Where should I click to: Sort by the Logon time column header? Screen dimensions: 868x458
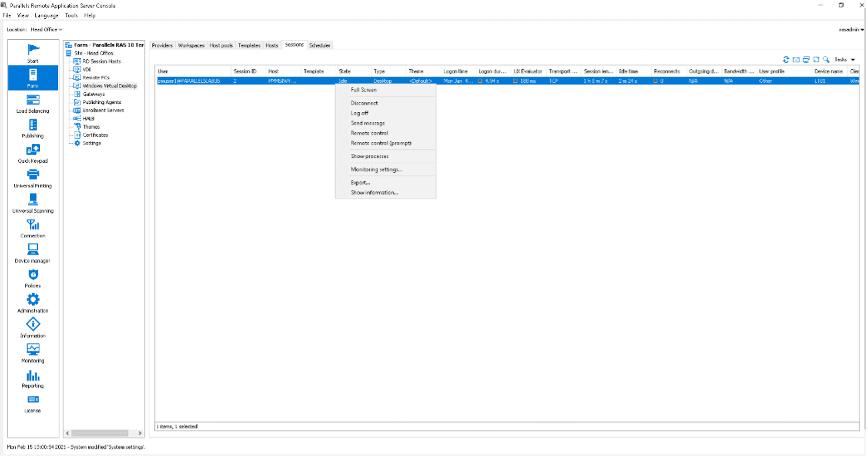click(458, 71)
